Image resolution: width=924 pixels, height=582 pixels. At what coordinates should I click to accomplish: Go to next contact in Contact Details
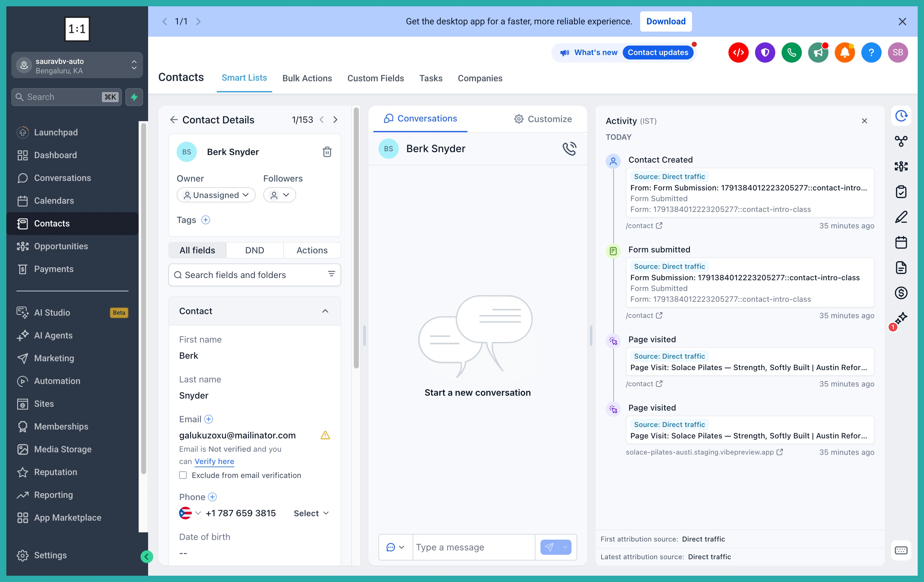pos(335,120)
